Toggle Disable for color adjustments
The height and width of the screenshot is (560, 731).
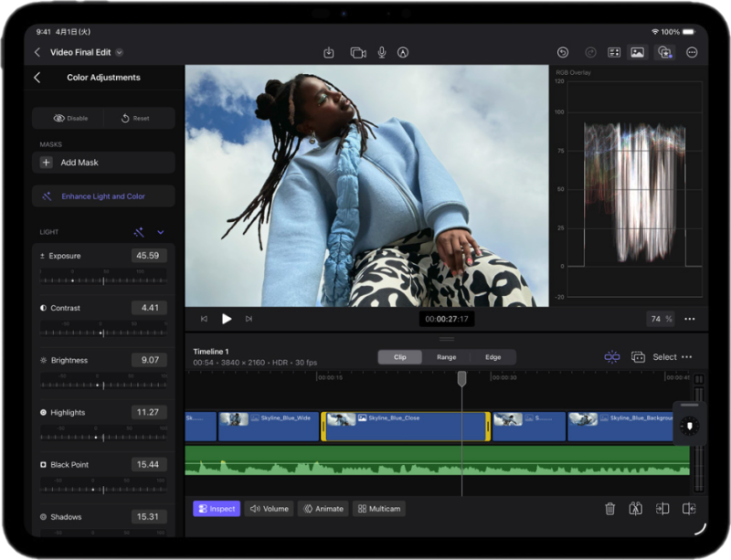tap(69, 118)
